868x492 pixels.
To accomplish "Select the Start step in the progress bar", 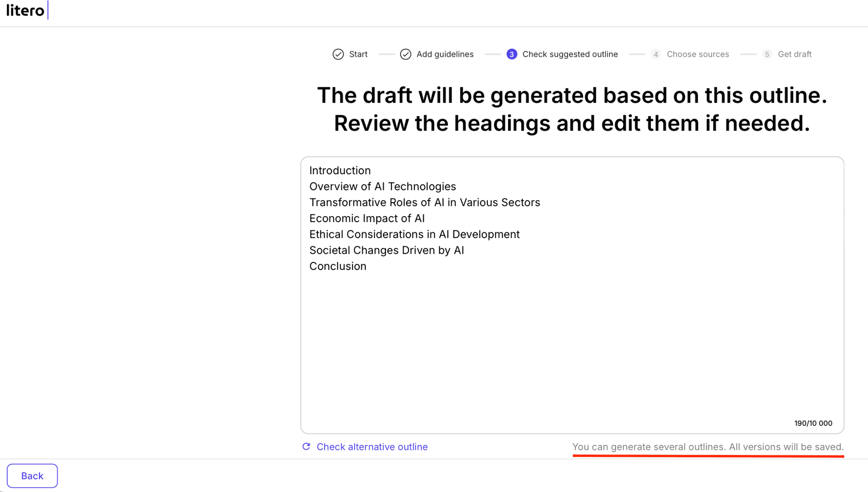I will coord(357,54).
